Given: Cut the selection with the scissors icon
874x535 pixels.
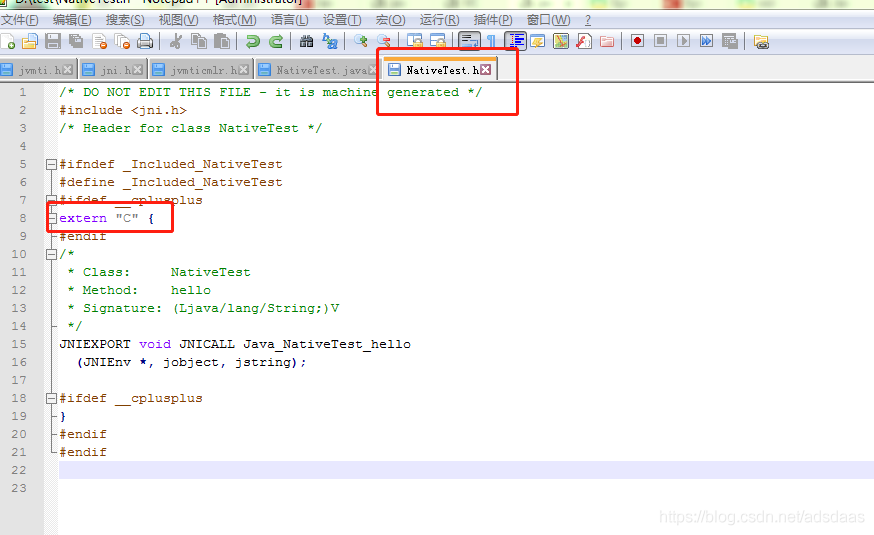Looking at the screenshot, I should [x=176, y=41].
